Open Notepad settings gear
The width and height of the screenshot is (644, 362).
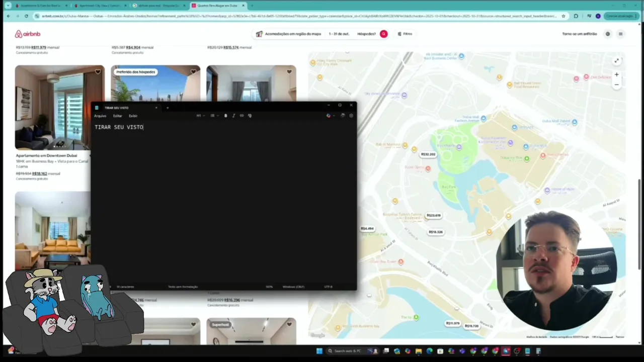pos(351,116)
